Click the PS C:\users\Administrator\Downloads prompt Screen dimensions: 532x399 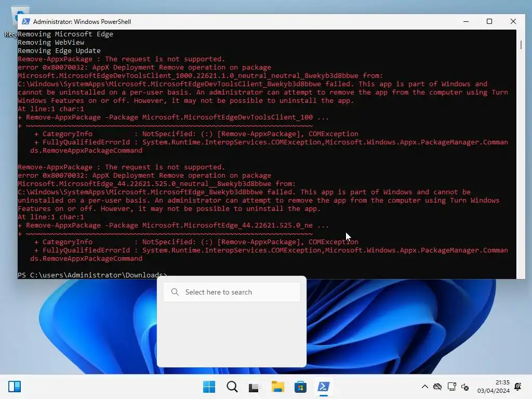(x=92, y=275)
